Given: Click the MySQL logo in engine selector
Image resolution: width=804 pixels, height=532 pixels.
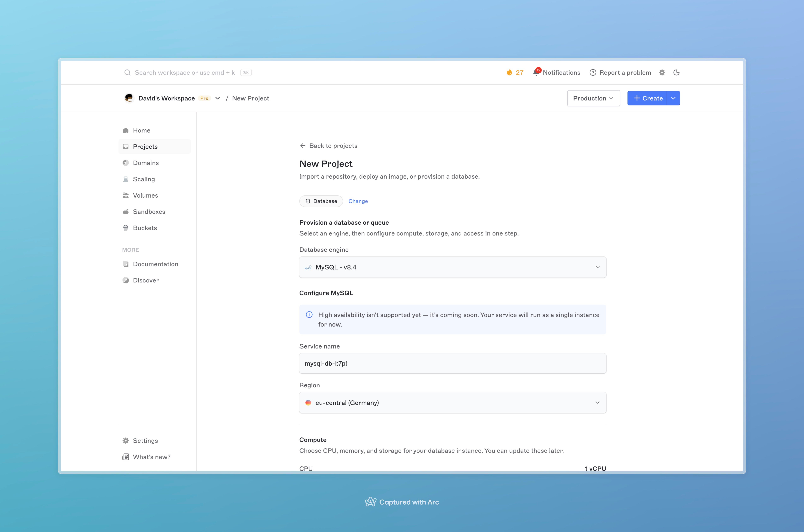Looking at the screenshot, I should [x=308, y=267].
